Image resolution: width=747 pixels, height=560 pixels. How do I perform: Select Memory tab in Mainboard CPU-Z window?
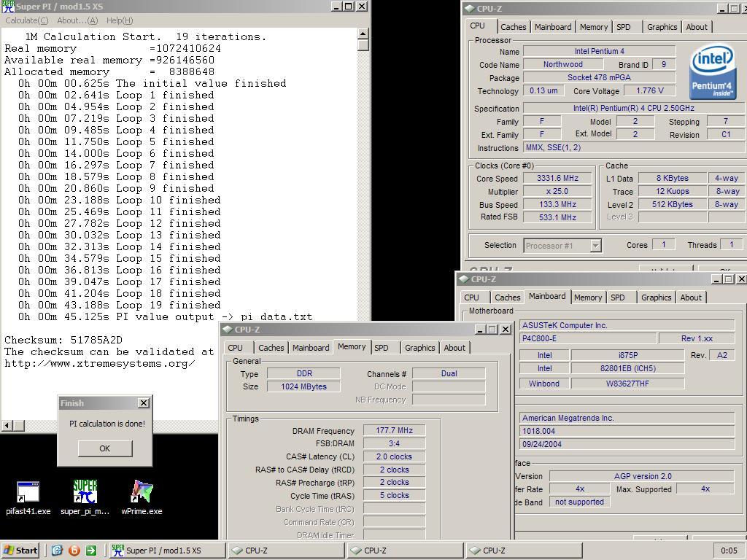click(588, 297)
